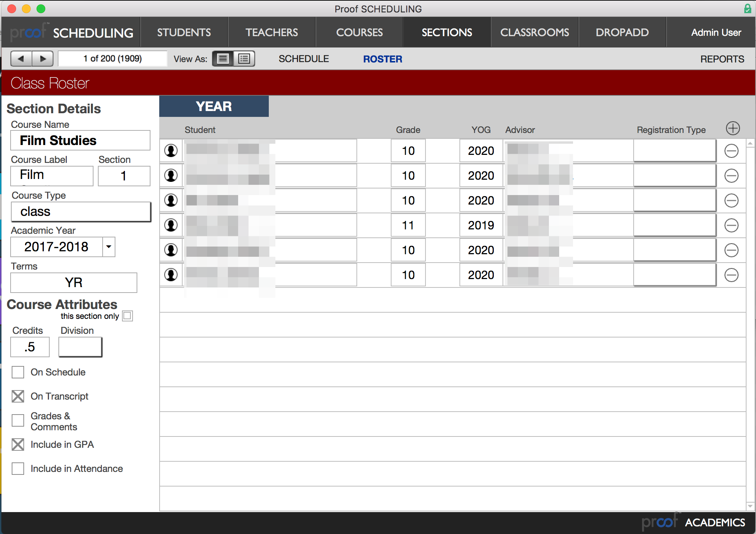Open the Course Type class dropdown
This screenshot has height=534, width=756.
click(x=81, y=212)
